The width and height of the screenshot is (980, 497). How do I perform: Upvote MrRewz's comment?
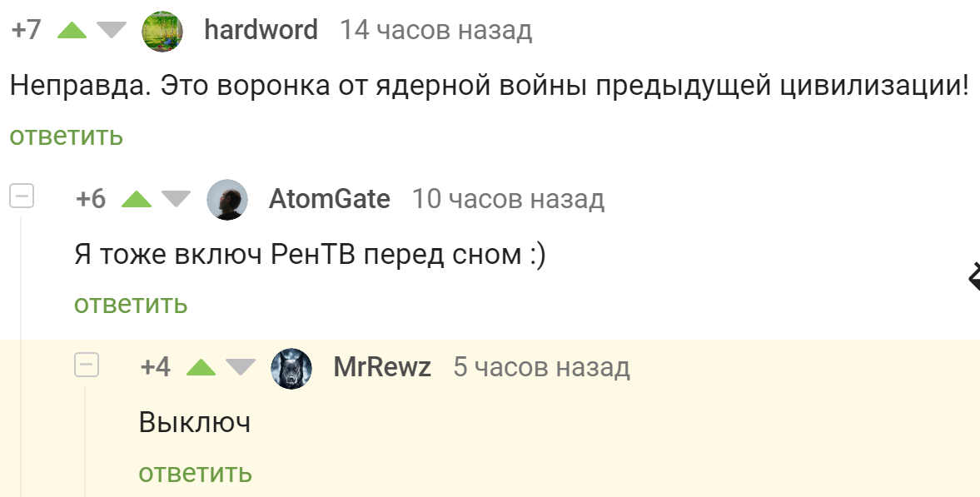point(201,367)
